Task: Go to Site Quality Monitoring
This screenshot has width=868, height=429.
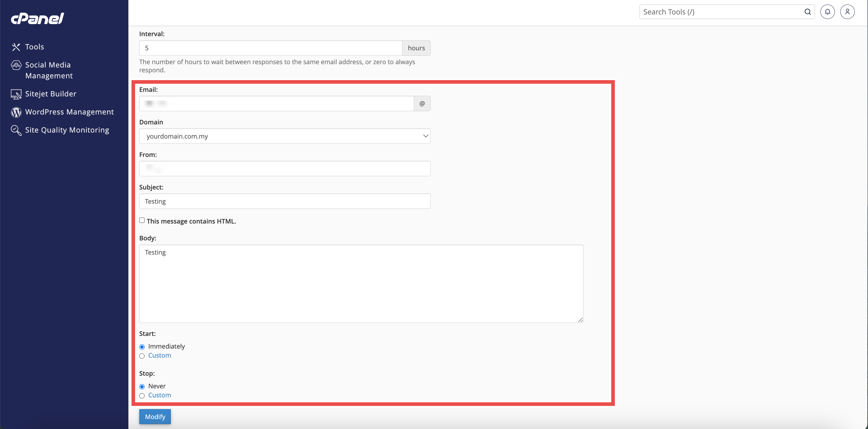Action: point(67,130)
